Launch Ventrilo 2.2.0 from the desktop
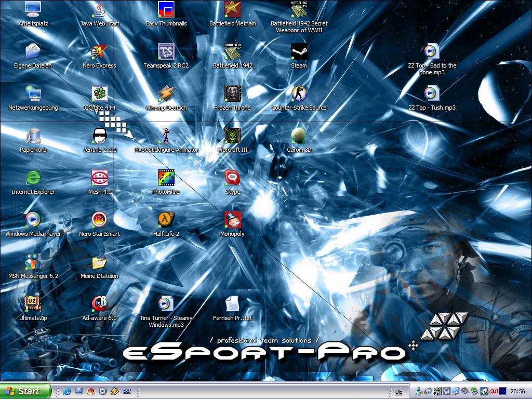 pos(100,140)
